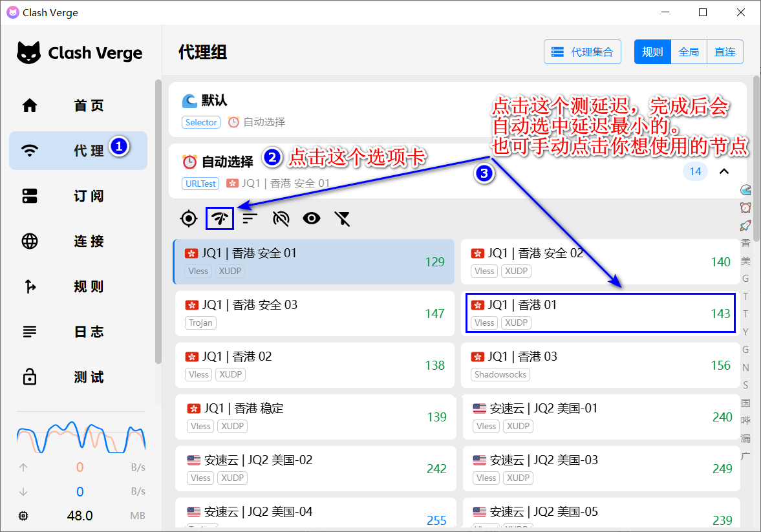Viewport: 761px width, 532px height.
Task: Toggle the crossed-out filter icon
Action: [x=342, y=218]
